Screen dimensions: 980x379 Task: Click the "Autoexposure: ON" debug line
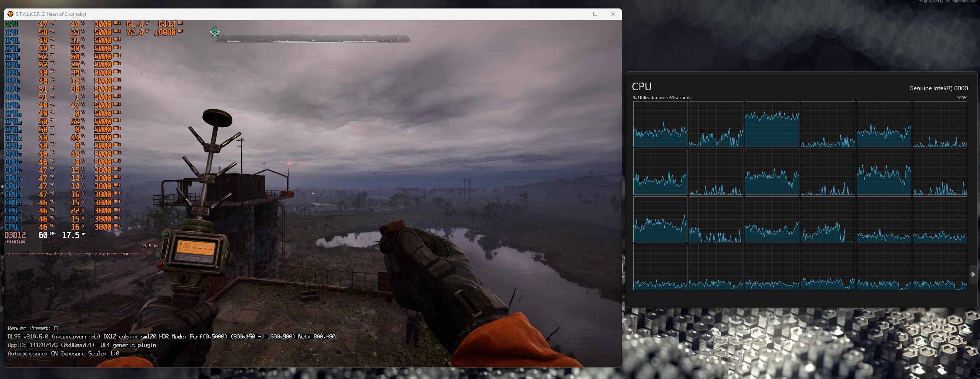coord(64,354)
